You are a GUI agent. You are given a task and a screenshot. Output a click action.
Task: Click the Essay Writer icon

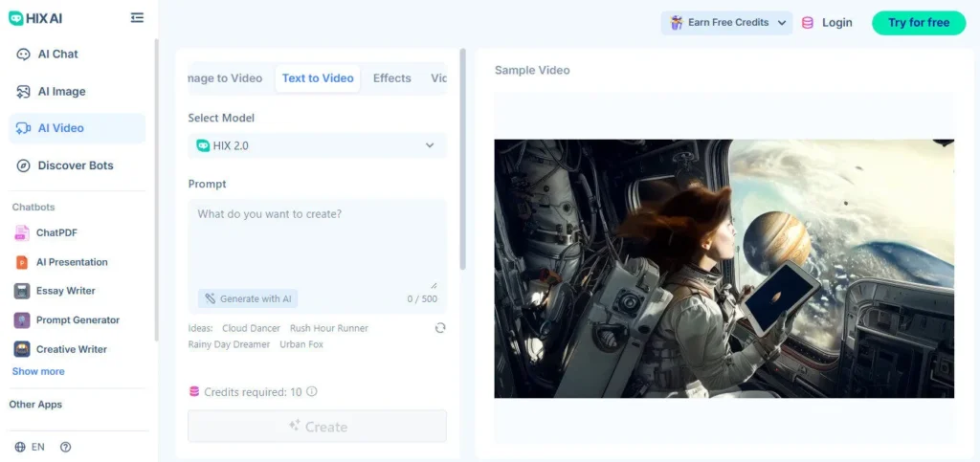point(22,291)
